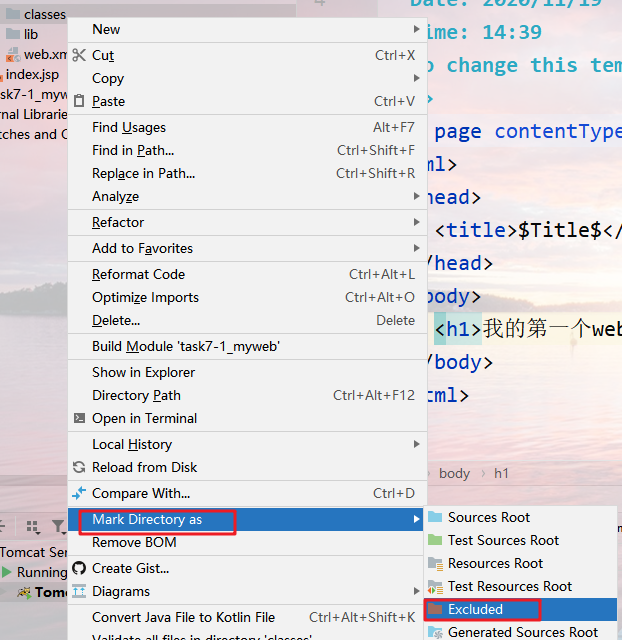The image size is (622, 640).
Task: Select Show in Explorer entry
Action: [247, 372]
